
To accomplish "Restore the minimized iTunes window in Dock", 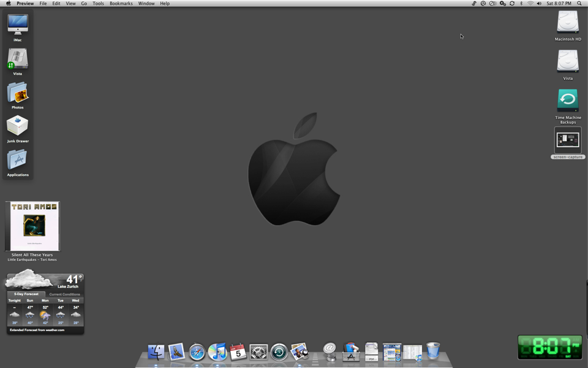I will pos(412,353).
